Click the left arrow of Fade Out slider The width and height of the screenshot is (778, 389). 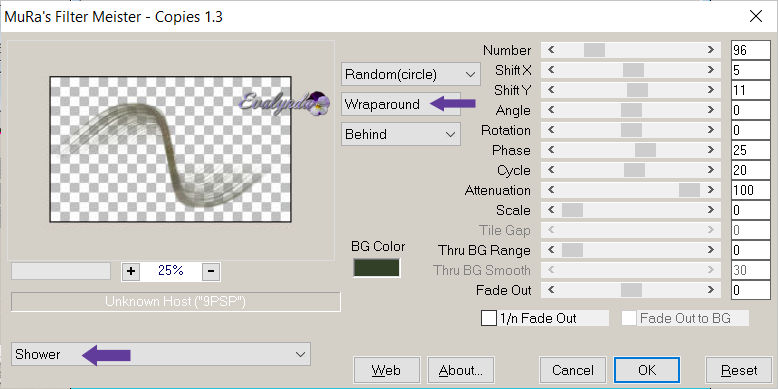point(551,290)
